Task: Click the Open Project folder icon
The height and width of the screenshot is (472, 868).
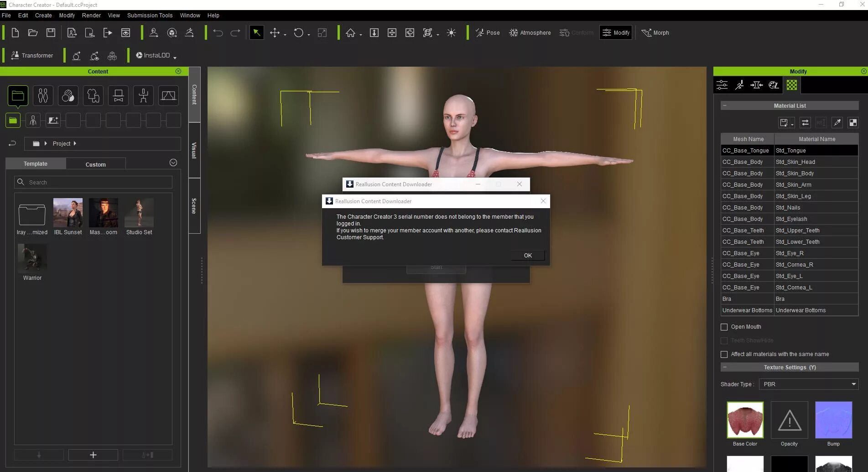Action: click(x=33, y=33)
